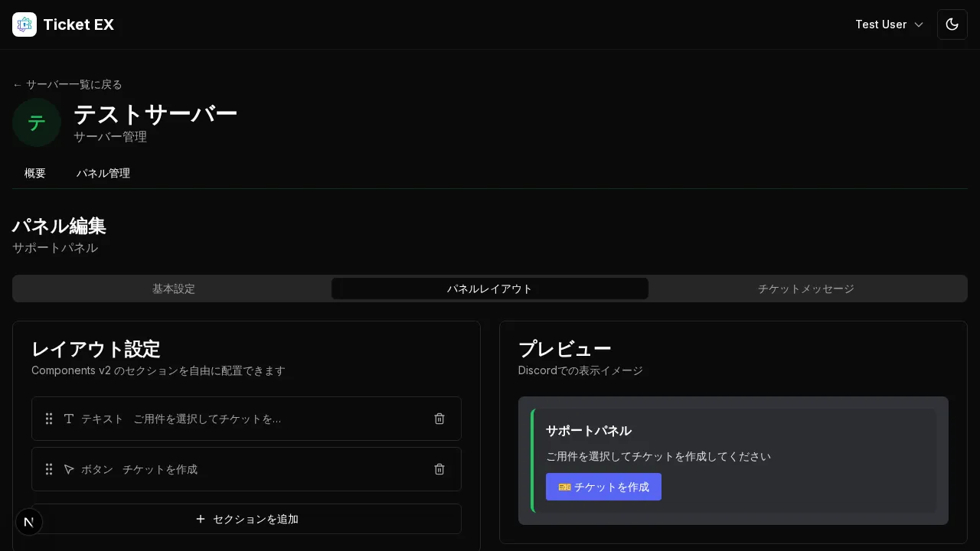This screenshot has width=980, height=551.
Task: Click the credit card emoji in preview button
Action: click(565, 487)
